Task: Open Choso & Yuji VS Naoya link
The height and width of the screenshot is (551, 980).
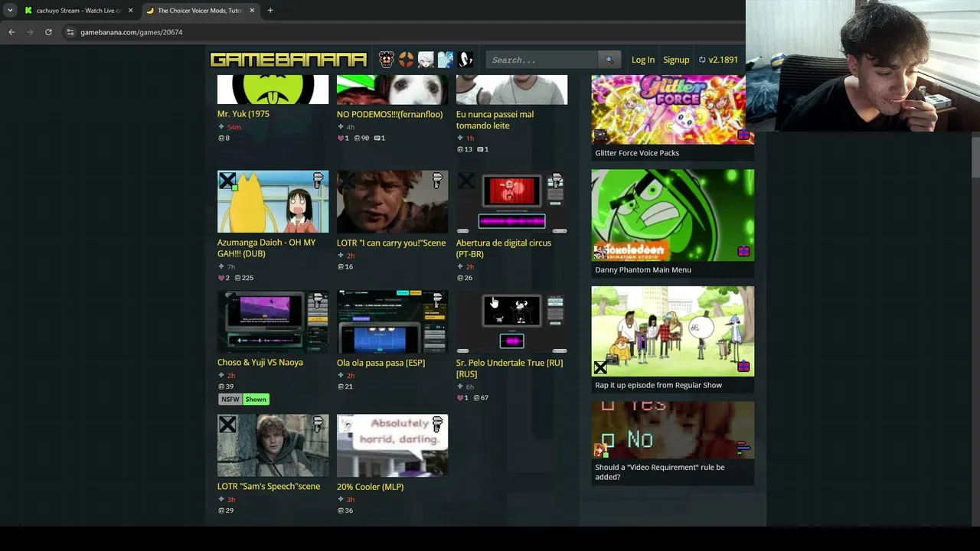Action: click(260, 363)
